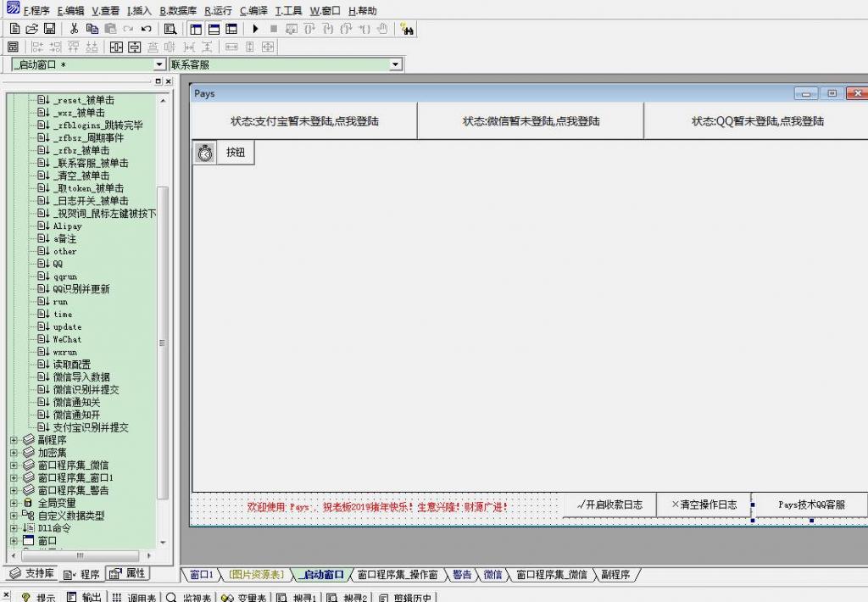The image size is (868, 602).
Task: Create a new file with the new-document icon
Action: tap(14, 28)
